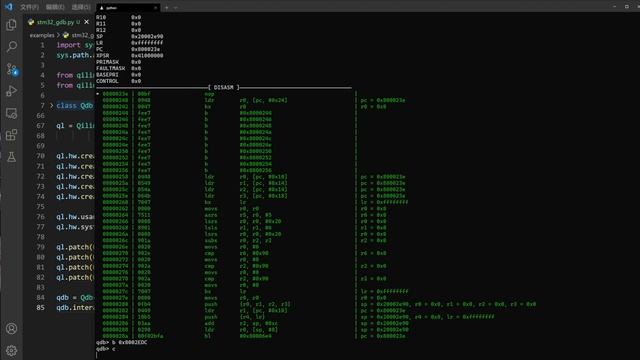Open the Explorer view in VS Code
The image size is (640, 360).
click(11, 25)
